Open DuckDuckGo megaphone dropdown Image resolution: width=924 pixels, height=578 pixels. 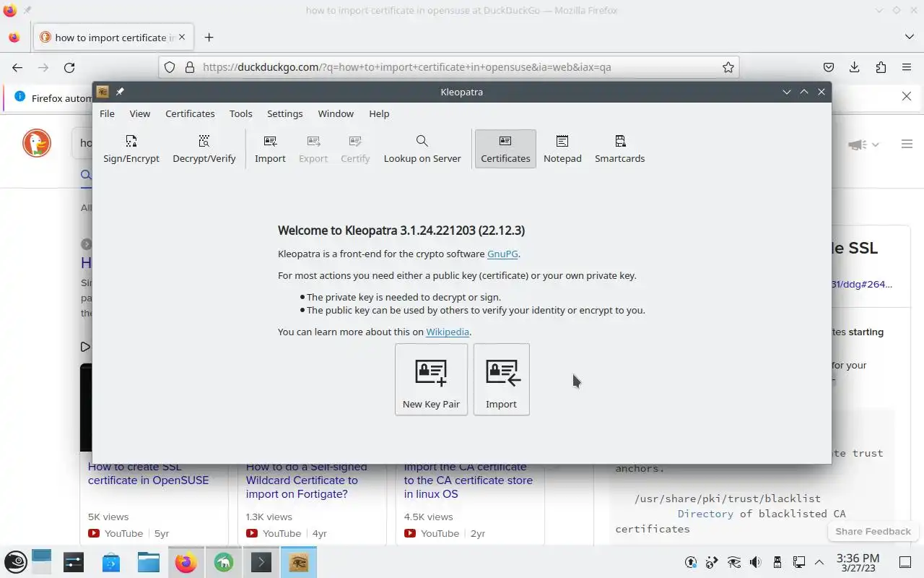coord(863,144)
